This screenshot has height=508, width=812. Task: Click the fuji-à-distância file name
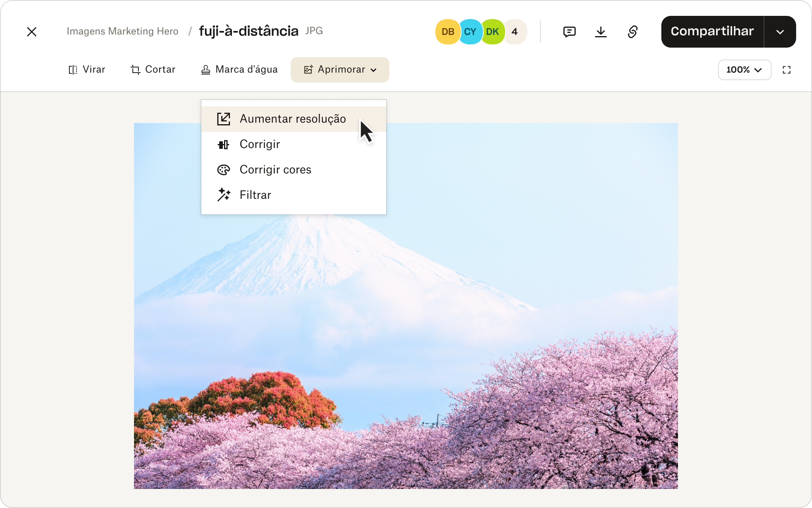(249, 31)
